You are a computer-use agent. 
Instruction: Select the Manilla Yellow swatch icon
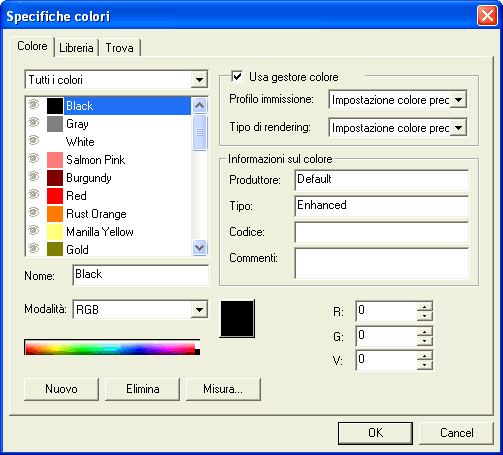click(x=55, y=232)
